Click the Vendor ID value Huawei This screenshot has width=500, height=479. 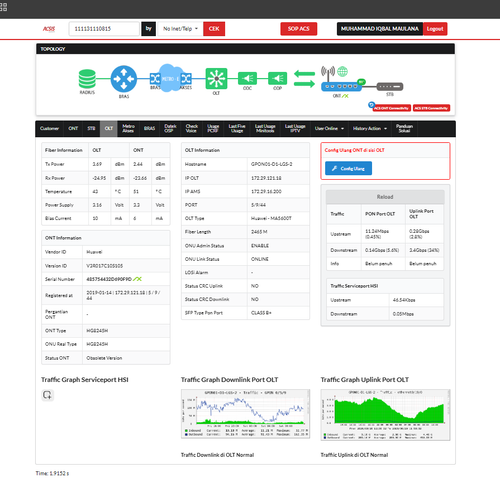pos(94,252)
